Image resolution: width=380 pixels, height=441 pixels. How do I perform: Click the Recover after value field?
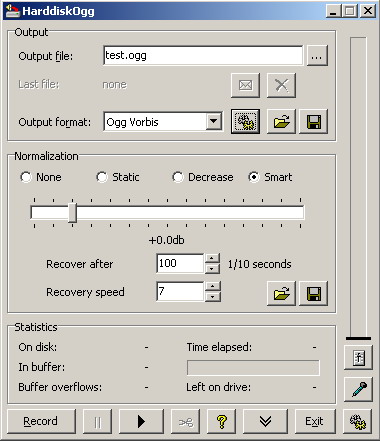tap(180, 264)
